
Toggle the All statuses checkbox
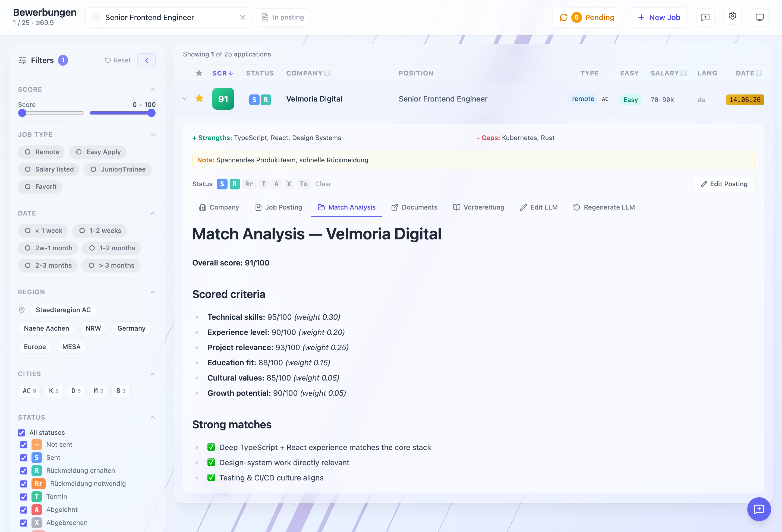tap(21, 433)
